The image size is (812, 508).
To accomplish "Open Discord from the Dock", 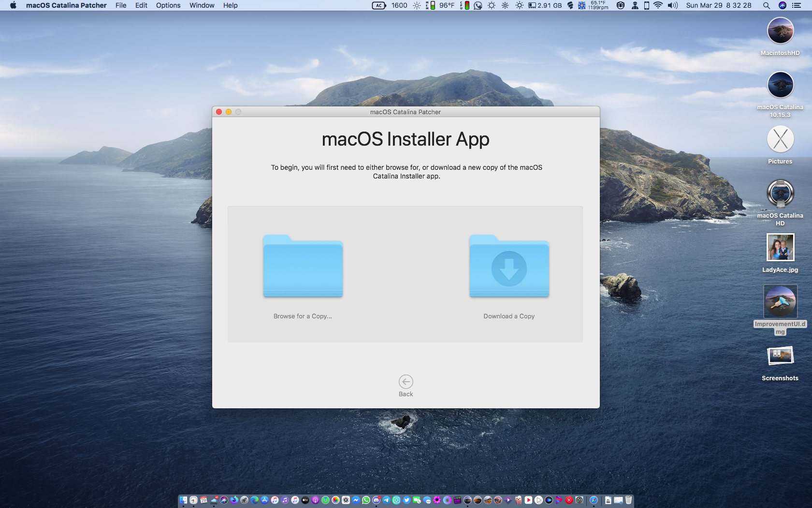I will pos(377,500).
